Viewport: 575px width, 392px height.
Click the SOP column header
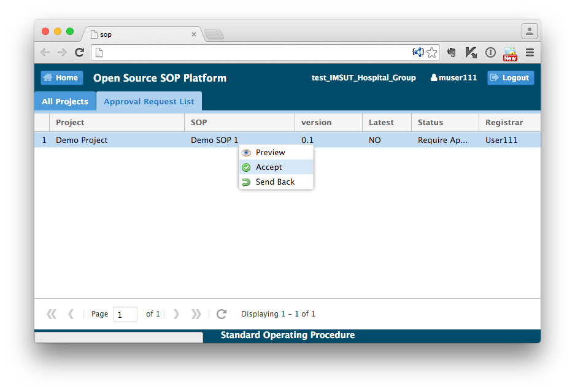[x=239, y=123]
